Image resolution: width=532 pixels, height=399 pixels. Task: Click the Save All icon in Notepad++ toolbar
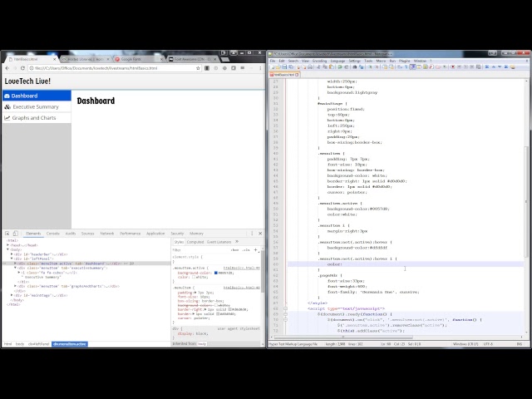[291, 66]
